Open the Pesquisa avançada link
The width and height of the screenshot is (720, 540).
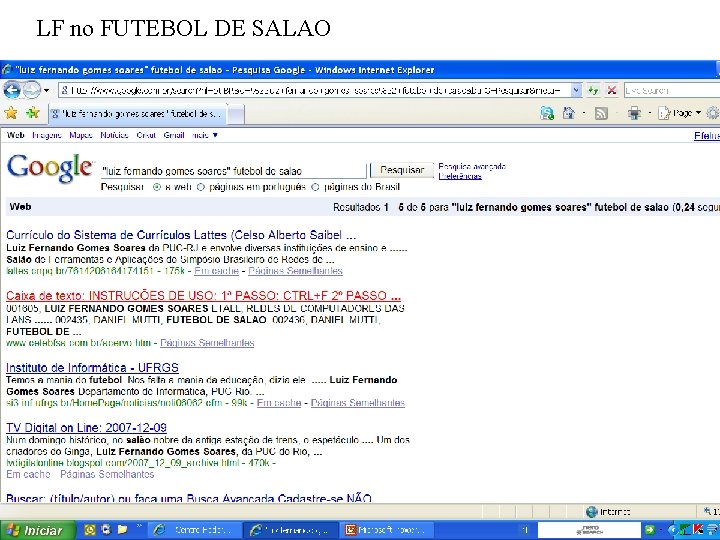tap(472, 166)
